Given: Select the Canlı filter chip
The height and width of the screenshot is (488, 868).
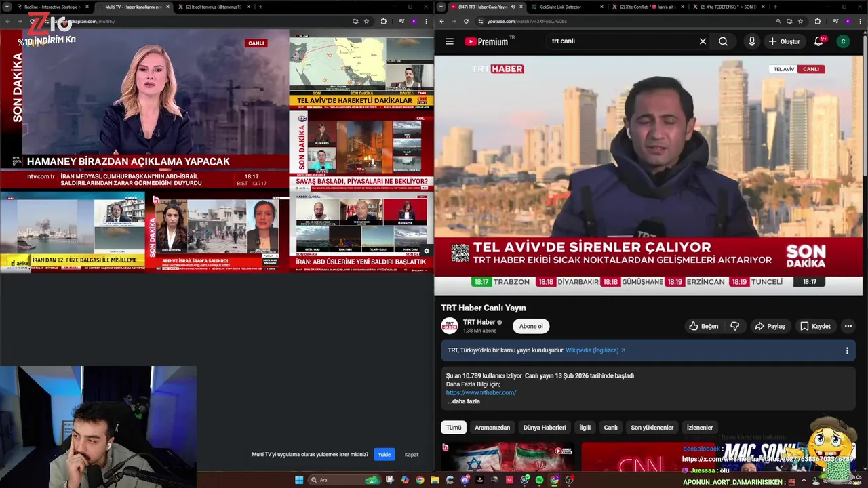Looking at the screenshot, I should click(611, 428).
